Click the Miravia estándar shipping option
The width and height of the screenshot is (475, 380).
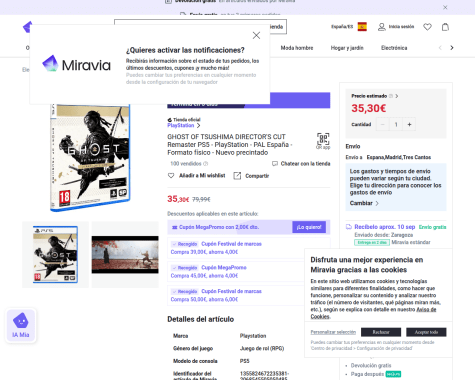(411, 242)
